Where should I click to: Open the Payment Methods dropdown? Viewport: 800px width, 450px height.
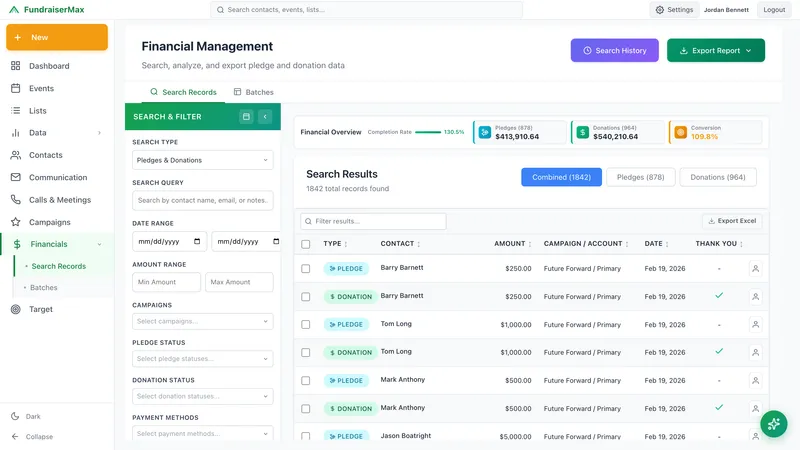click(x=203, y=433)
